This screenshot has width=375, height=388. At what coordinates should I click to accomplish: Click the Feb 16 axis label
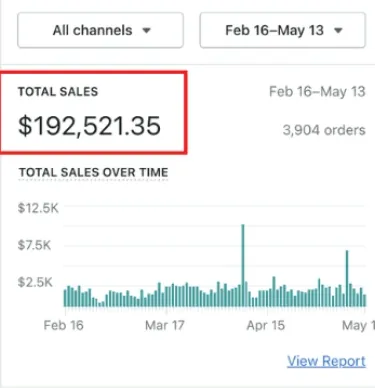(x=64, y=325)
